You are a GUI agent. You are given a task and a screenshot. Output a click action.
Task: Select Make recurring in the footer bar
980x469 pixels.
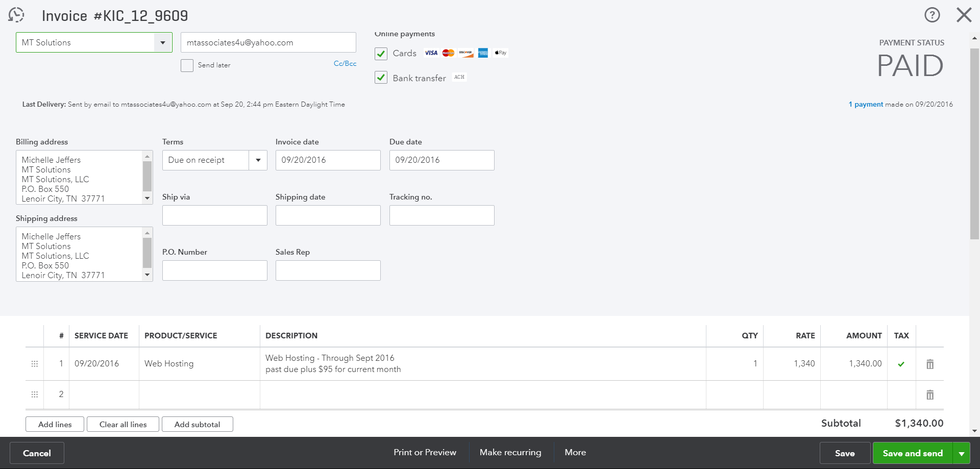pos(510,453)
